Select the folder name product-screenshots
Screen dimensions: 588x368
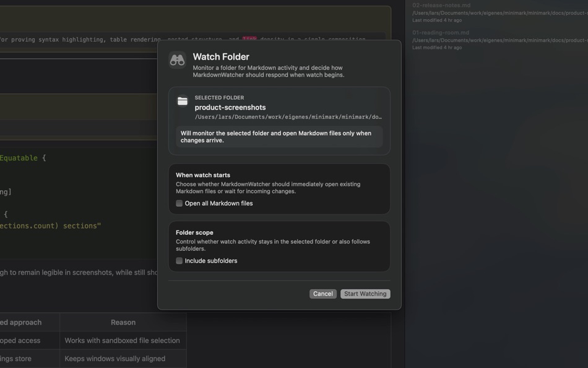point(230,107)
